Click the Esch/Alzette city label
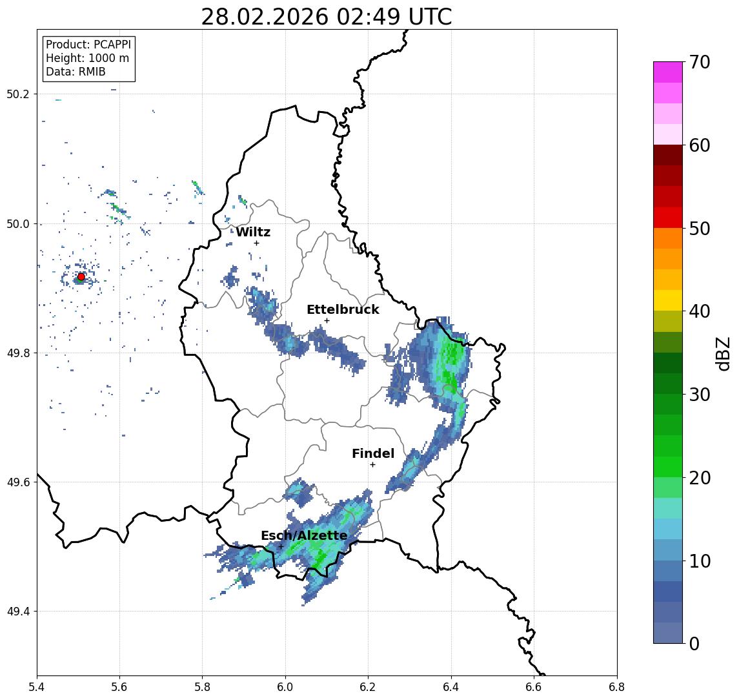Screen dimensions: 739x700 click(x=304, y=535)
